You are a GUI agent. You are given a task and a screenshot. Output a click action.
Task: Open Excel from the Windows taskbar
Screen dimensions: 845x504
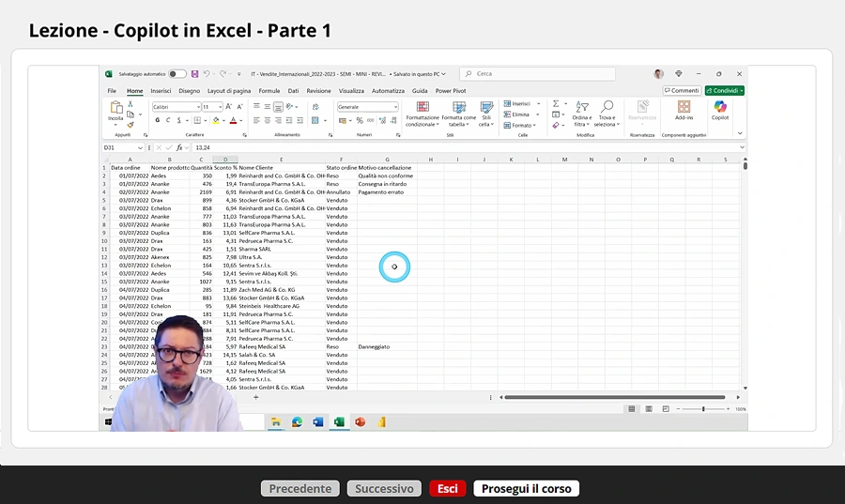339,422
